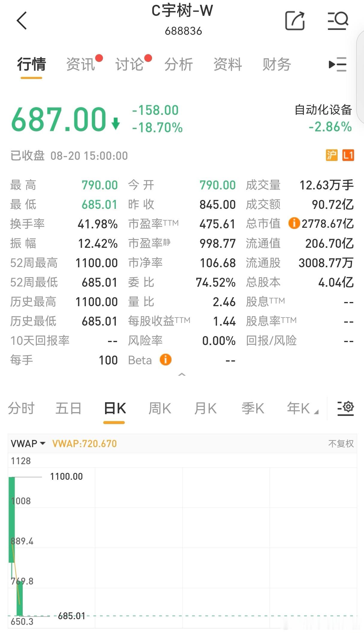
Task: Tap the stock title C宇树-W
Action: tap(182, 11)
